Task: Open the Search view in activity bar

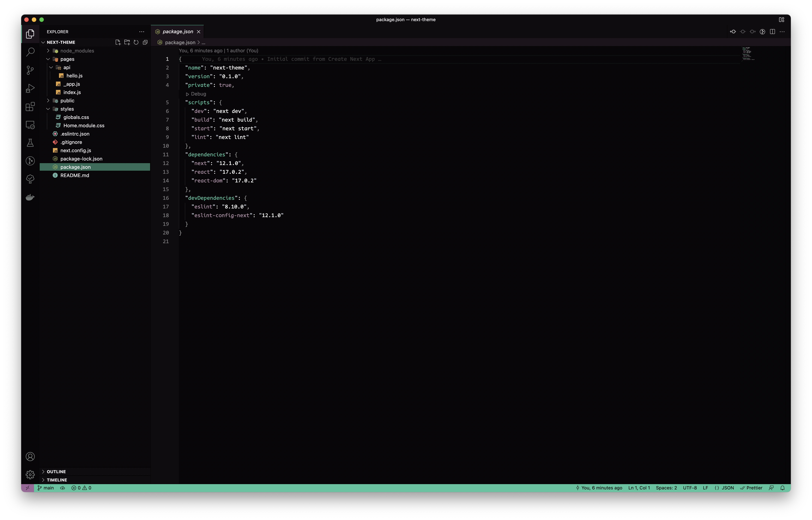Action: pos(30,52)
